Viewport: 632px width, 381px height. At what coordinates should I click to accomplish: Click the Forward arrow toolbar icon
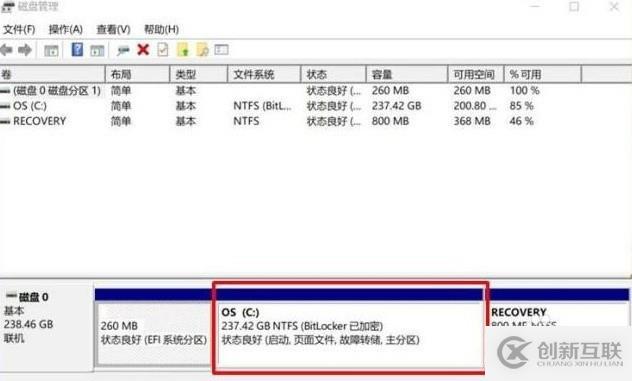pyautogui.click(x=25, y=50)
